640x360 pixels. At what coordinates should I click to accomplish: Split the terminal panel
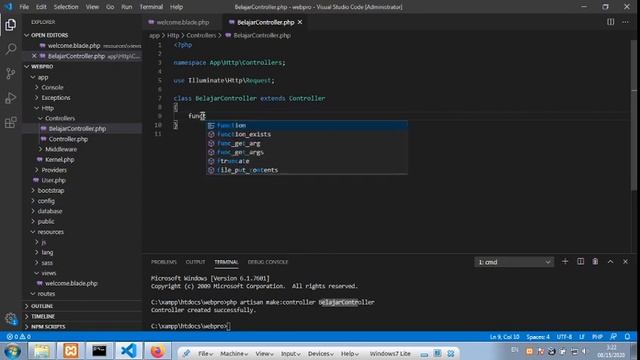click(x=580, y=262)
